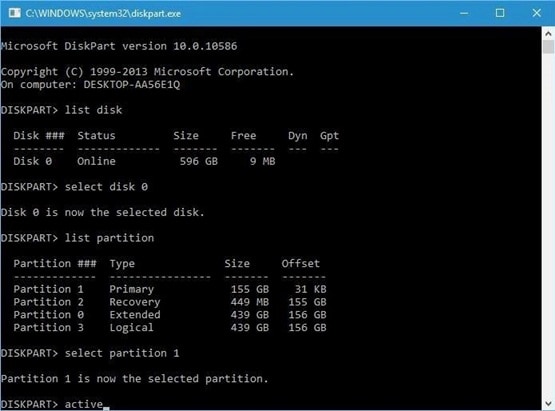Screen dimensions: 555x411
Task: Click the 'active' command at the prompt
Action: 84,404
